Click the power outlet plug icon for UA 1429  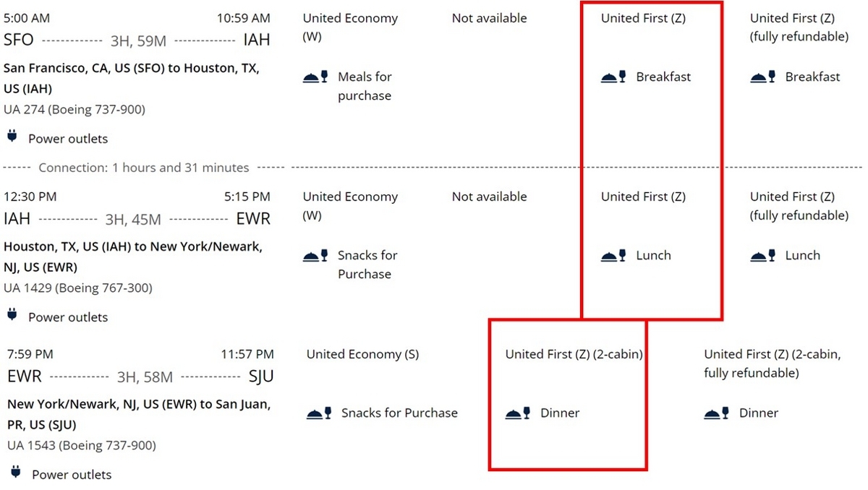click(12, 314)
